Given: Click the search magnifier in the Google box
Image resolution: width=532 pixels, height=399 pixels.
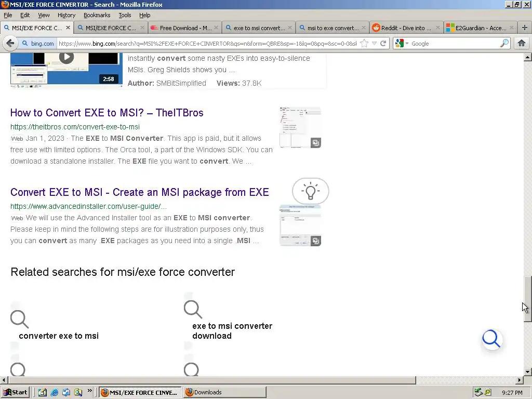Looking at the screenshot, I should [504, 43].
